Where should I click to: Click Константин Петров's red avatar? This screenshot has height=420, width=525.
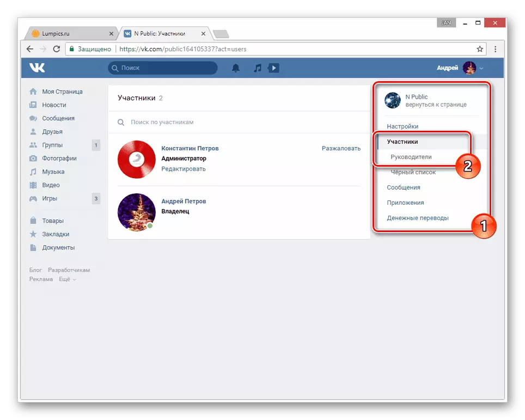(x=137, y=159)
